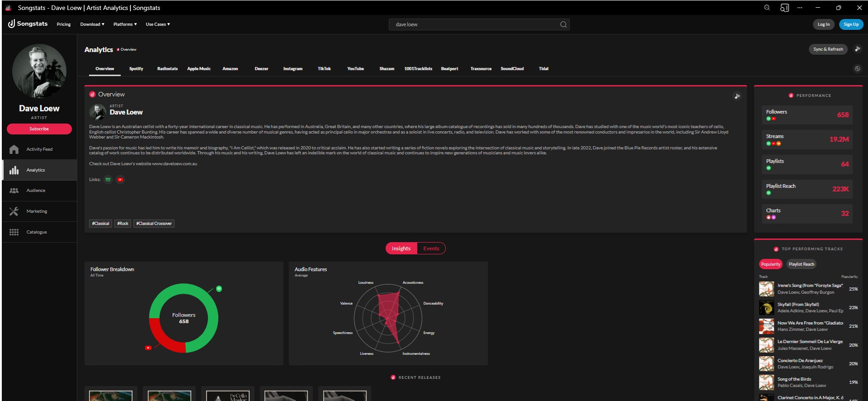868x401 pixels.
Task: Click Sync & Refresh
Action: coord(828,49)
